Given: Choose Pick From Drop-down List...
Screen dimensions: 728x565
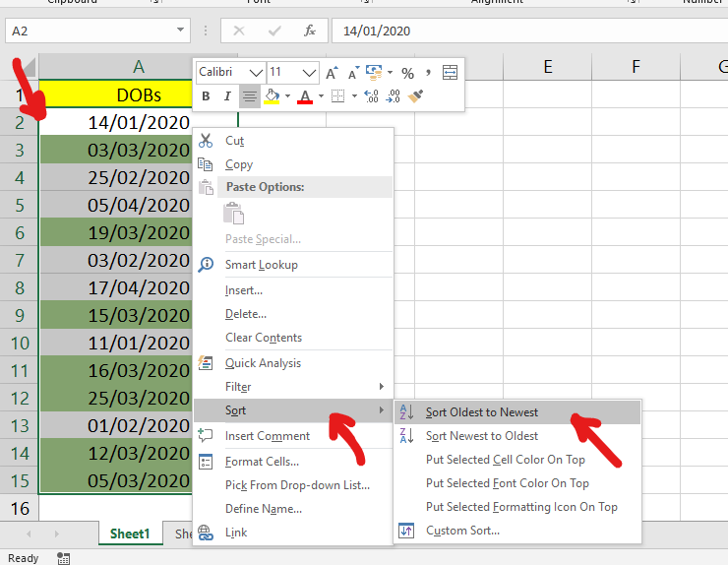Looking at the screenshot, I should point(293,485).
